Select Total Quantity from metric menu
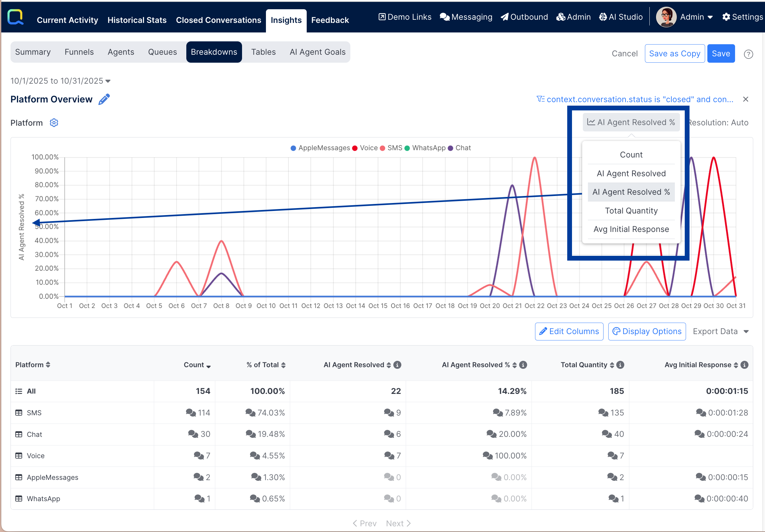Viewport: 765px width, 532px height. 631,211
